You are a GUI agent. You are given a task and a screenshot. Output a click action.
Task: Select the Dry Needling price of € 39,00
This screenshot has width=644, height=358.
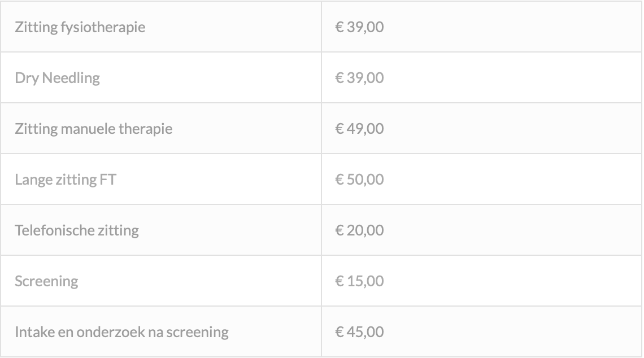tap(359, 78)
